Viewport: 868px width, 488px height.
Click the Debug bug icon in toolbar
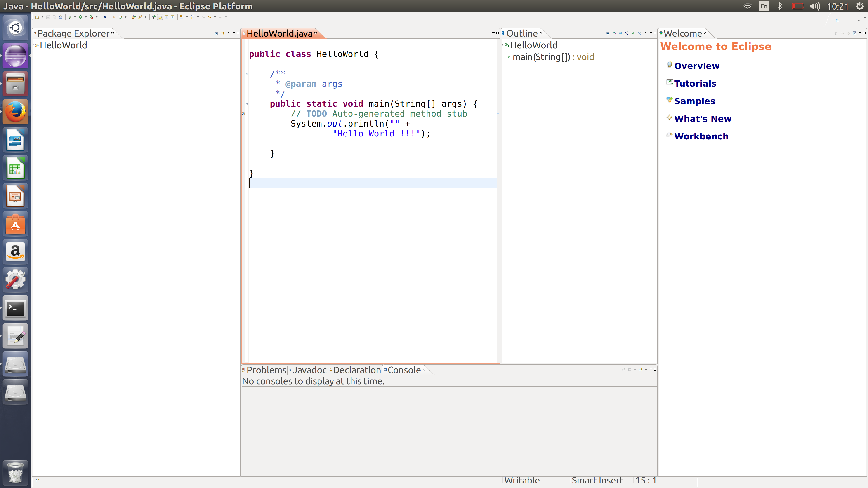point(70,17)
